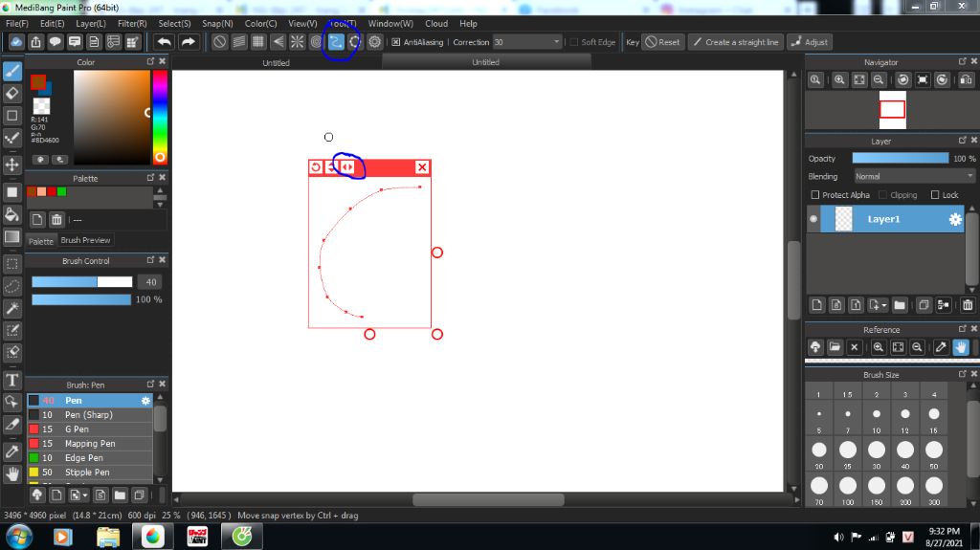
Task: Open Pen brush settings gear
Action: point(145,401)
